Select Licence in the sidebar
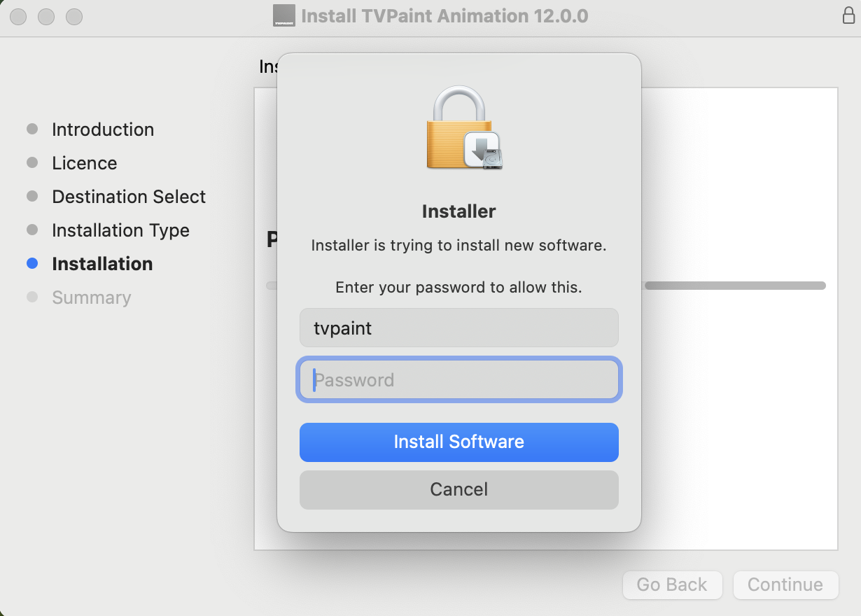The width and height of the screenshot is (861, 616). [x=84, y=162]
